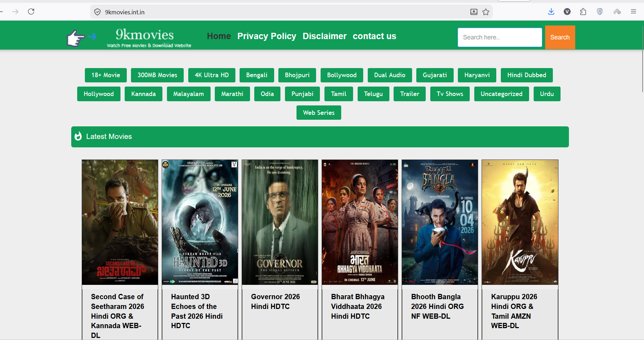Screen dimensions: 644x340
Task: Open Governor movie poster thumbnail
Action: coord(280,222)
